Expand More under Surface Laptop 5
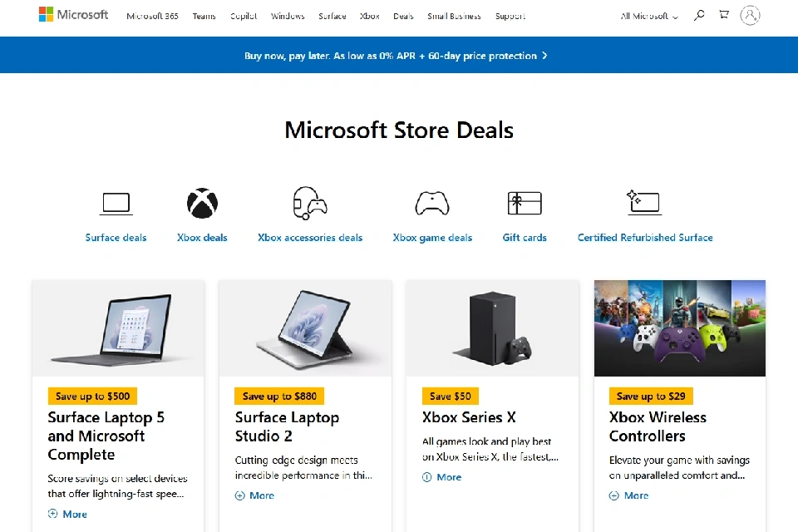 (67, 514)
